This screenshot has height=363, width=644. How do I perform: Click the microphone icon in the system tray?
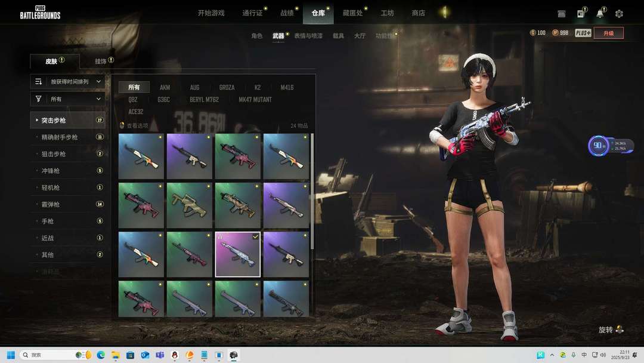point(574,355)
